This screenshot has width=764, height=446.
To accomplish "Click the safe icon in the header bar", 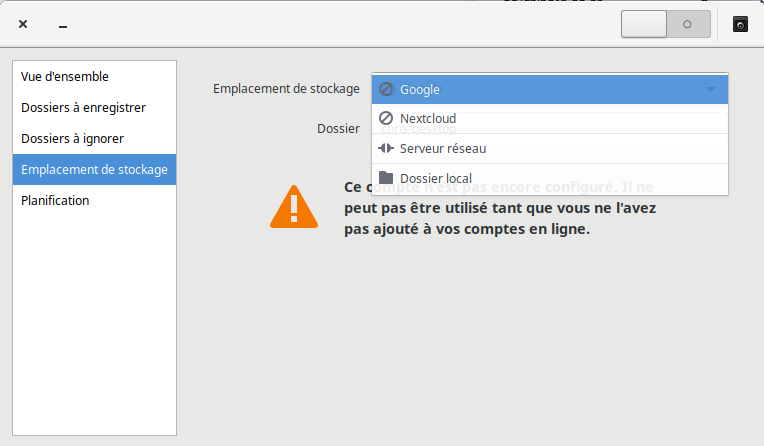I will [740, 24].
